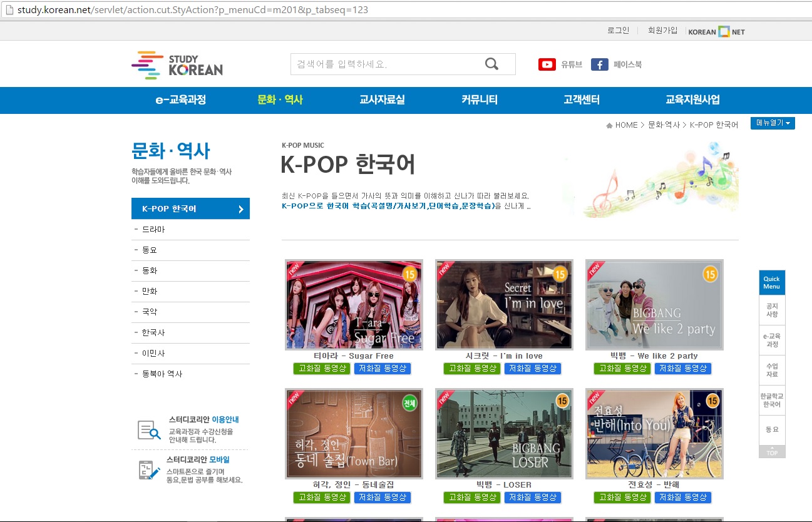This screenshot has width=812, height=522.
Task: Click 저화질 동영상 under 빅뱅 We like 2 party
Action: pyautogui.click(x=683, y=369)
